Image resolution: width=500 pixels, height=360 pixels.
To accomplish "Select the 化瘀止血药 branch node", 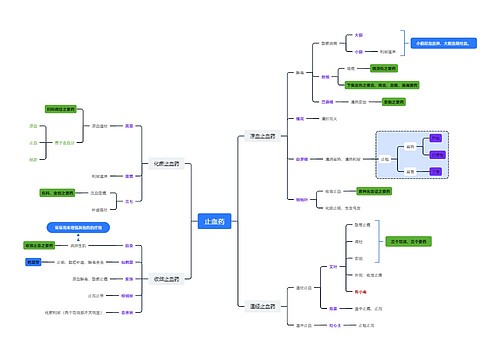I will (x=166, y=164).
